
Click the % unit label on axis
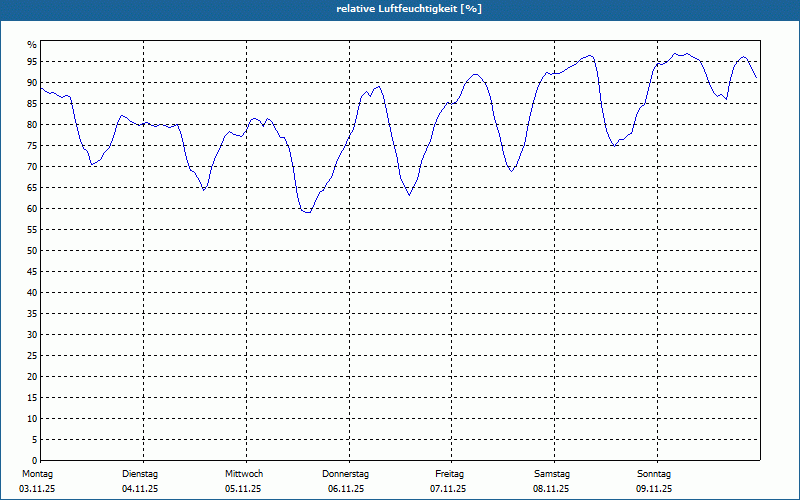(32, 45)
